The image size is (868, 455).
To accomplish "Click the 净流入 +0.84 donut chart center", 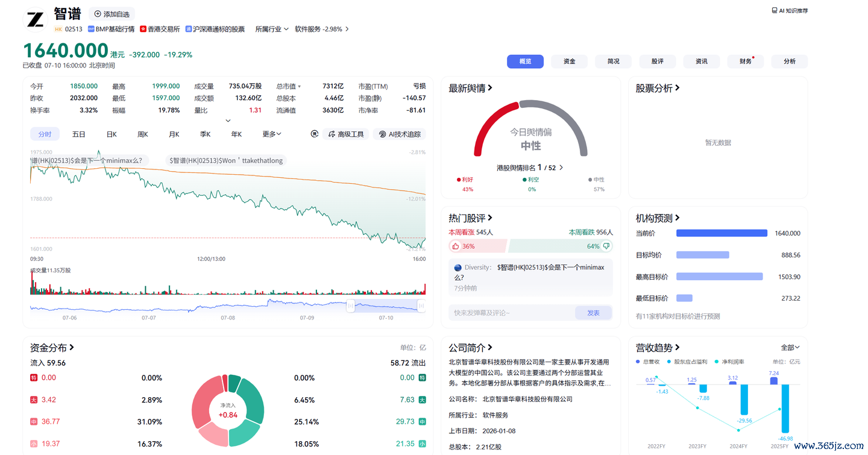I will [x=228, y=411].
